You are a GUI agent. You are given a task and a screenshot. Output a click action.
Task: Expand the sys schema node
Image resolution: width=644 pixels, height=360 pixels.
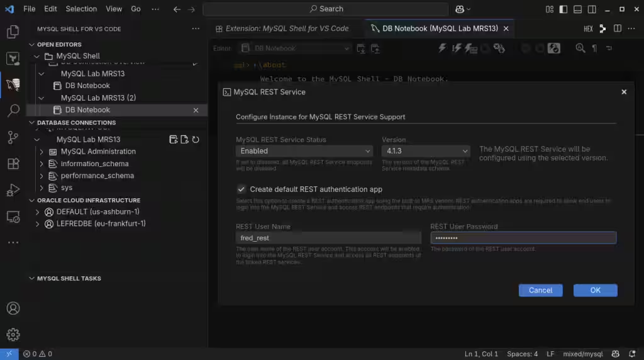click(x=41, y=188)
